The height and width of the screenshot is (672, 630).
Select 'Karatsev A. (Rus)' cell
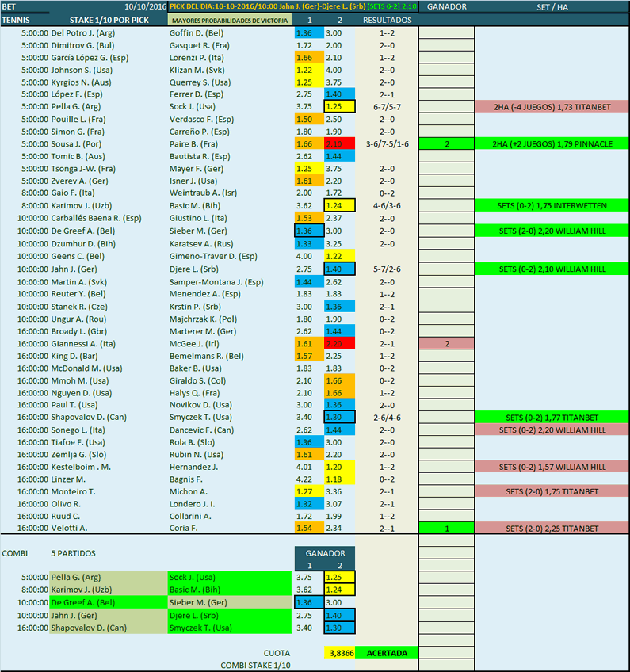[x=201, y=244]
